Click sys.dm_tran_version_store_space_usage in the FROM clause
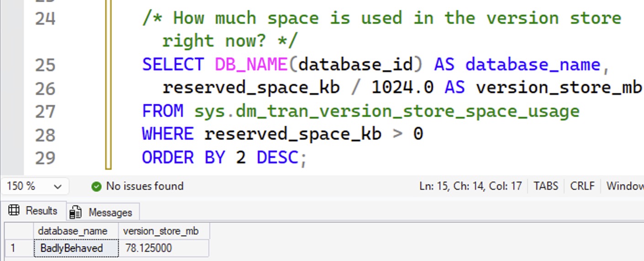 386,111
